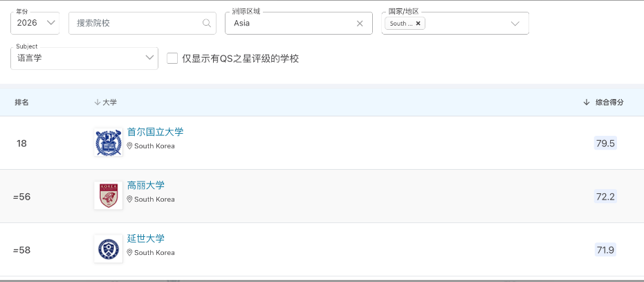This screenshot has width=644, height=282.
Task: Click the 搜索院校 search input field
Action: click(135, 23)
